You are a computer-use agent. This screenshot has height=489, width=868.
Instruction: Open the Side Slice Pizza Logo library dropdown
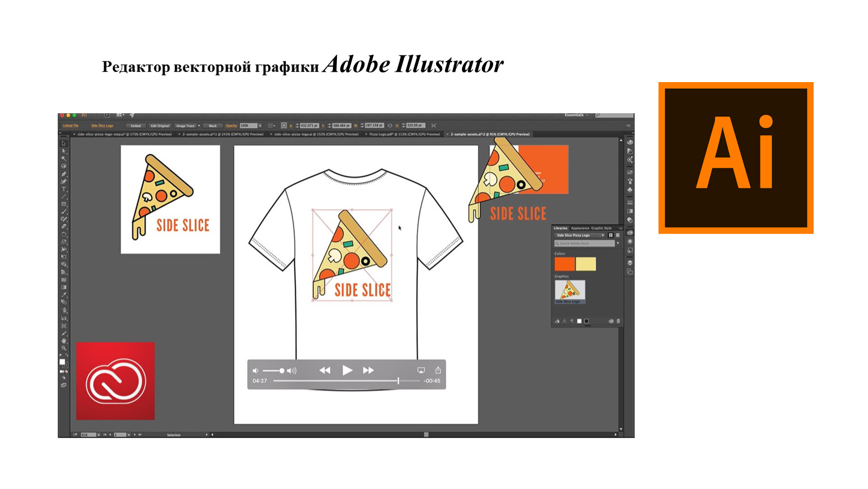tap(580, 235)
